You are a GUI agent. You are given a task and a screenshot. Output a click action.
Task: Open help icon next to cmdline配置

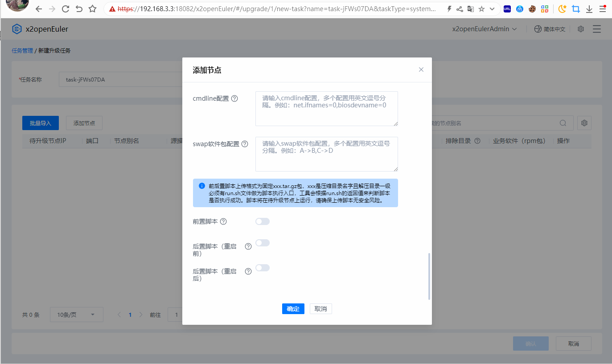click(234, 98)
